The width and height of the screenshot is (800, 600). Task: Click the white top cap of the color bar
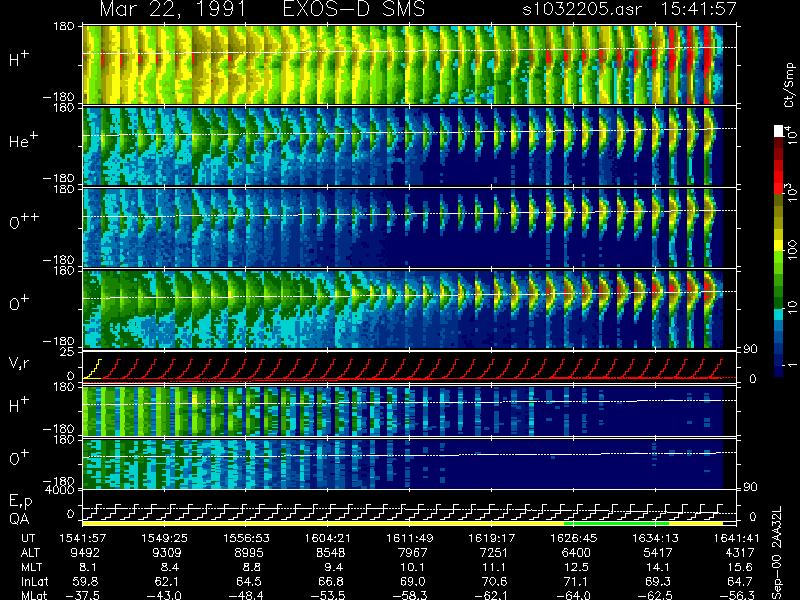tap(779, 131)
